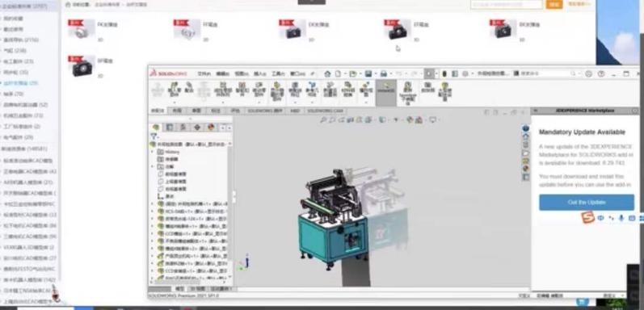Image resolution: width=644 pixels, height=310 pixels.
Task: Switch to the MBD ribbon tab
Action: click(295, 111)
